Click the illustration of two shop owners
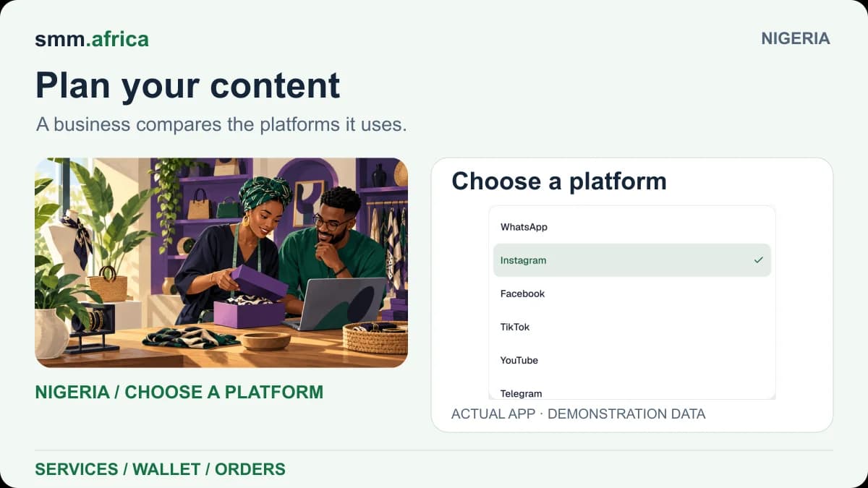Image resolution: width=868 pixels, height=488 pixels. (x=221, y=262)
